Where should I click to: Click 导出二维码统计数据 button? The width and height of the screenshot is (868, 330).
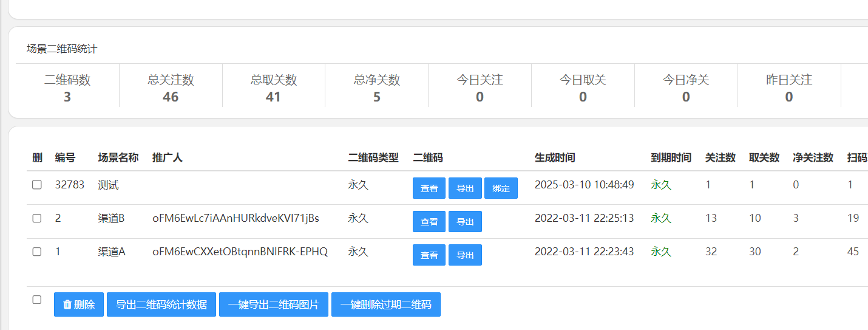161,304
